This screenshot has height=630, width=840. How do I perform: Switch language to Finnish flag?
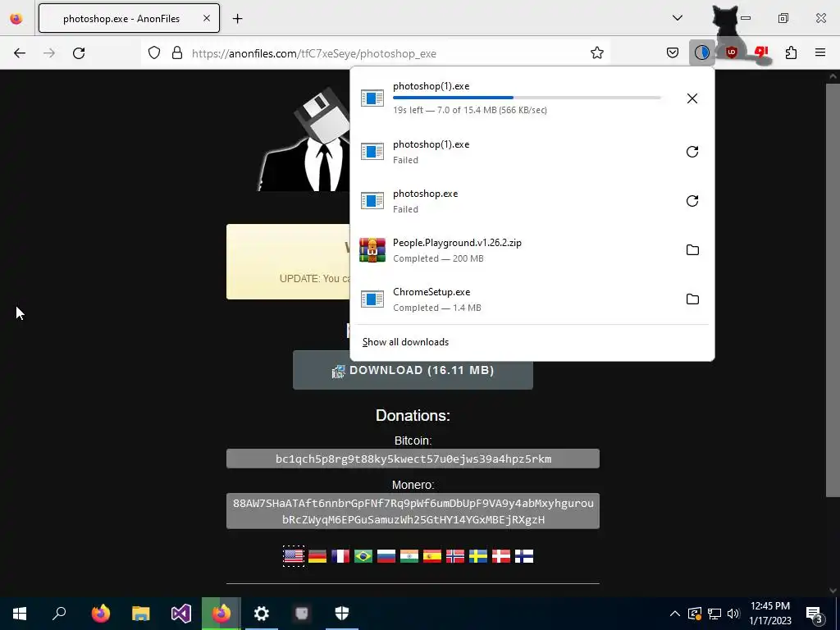click(524, 557)
